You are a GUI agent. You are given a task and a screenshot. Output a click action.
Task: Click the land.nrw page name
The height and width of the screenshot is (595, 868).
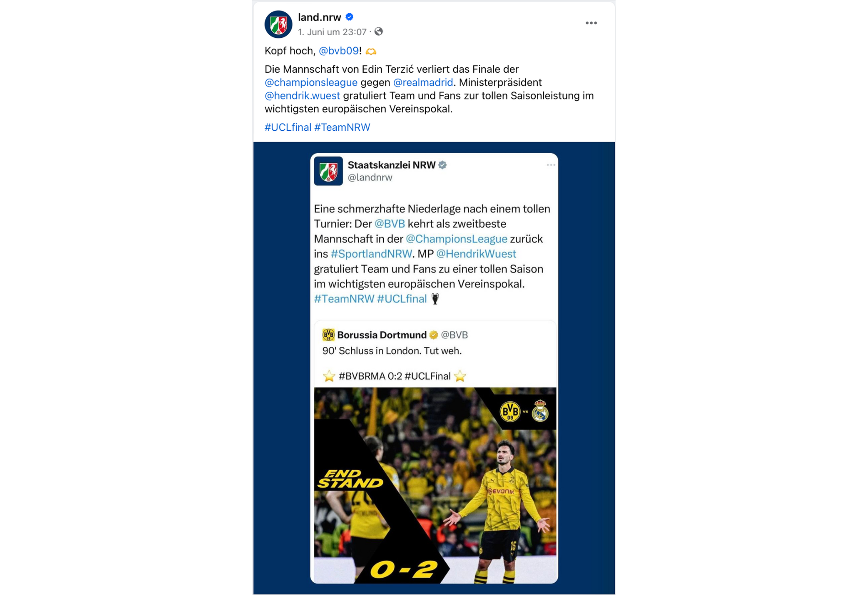point(319,17)
